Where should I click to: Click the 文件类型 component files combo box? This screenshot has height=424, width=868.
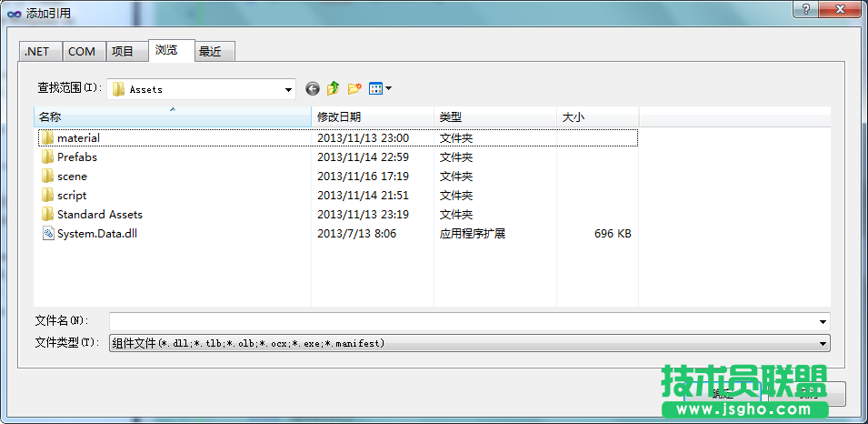coord(469,343)
